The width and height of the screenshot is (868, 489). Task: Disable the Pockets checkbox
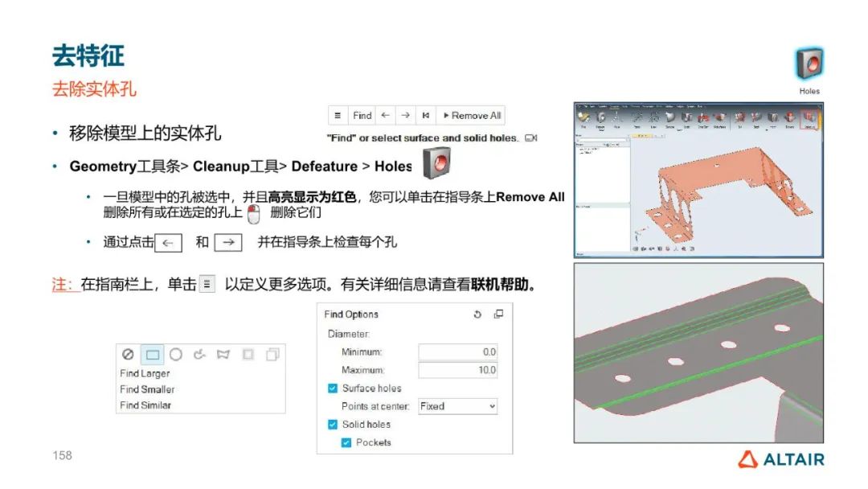[x=346, y=442]
